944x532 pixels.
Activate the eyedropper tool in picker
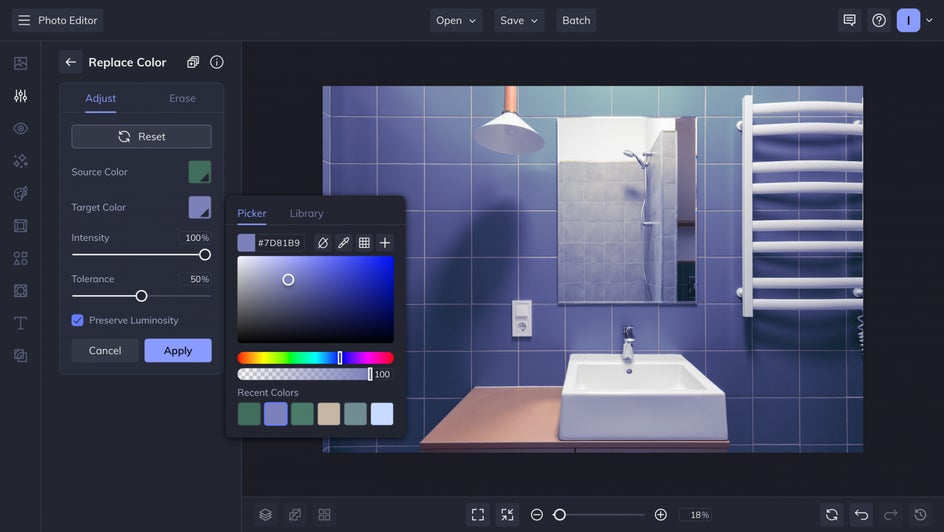coord(343,243)
